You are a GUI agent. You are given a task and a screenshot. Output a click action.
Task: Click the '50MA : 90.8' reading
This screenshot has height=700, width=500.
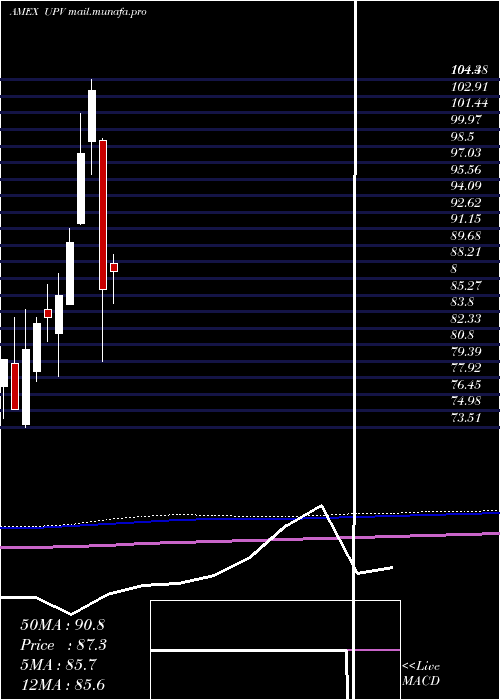coord(62,625)
